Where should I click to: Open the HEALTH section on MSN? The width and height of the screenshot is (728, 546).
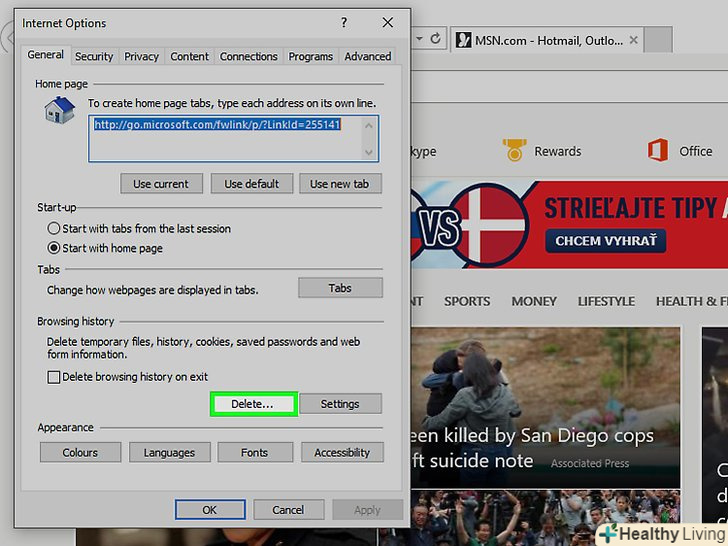coord(692,301)
